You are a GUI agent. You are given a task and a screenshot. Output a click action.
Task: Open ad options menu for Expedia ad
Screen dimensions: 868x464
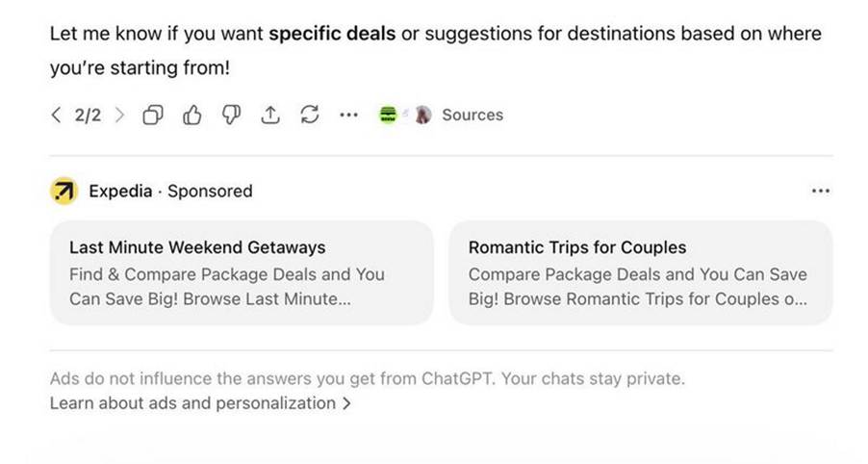click(x=820, y=192)
